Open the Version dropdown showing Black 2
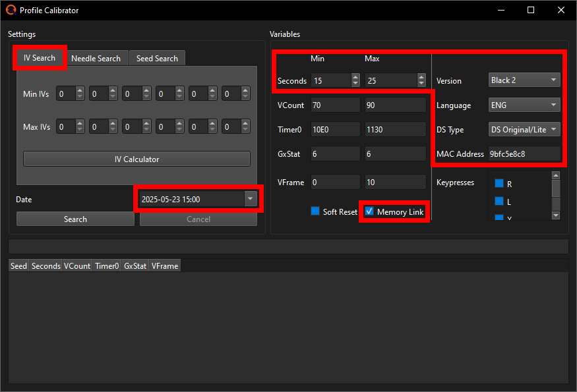 (x=524, y=80)
